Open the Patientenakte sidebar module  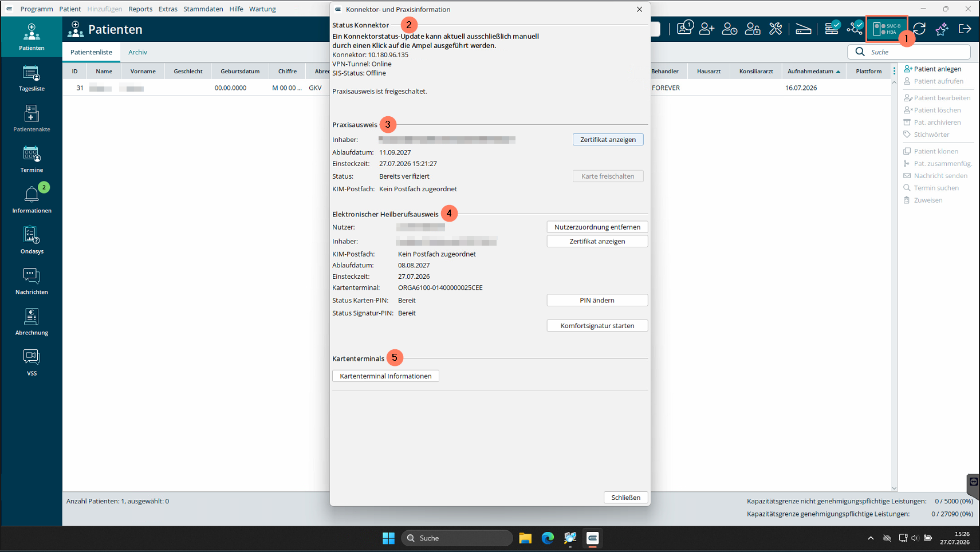[32, 119]
